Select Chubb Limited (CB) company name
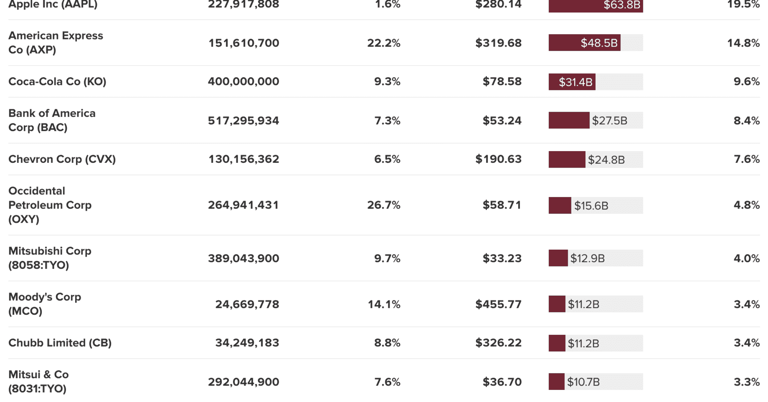Viewport: 768px width, 402px height. pyautogui.click(x=60, y=343)
